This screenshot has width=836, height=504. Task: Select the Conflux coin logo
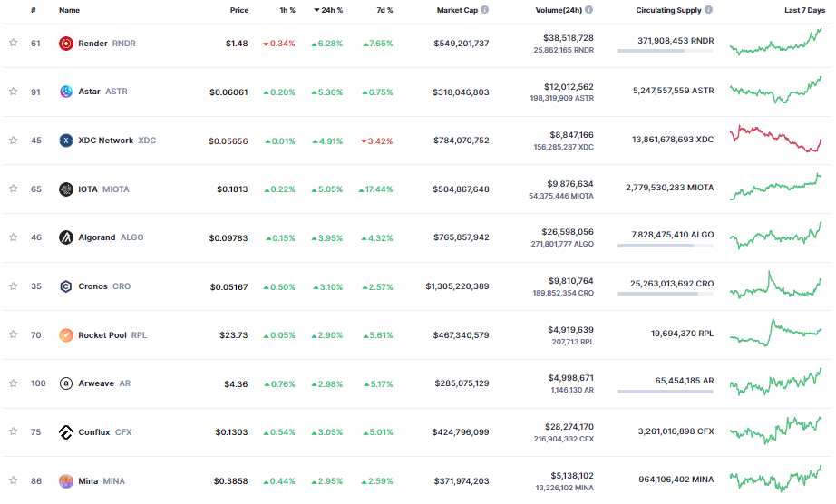pos(65,432)
